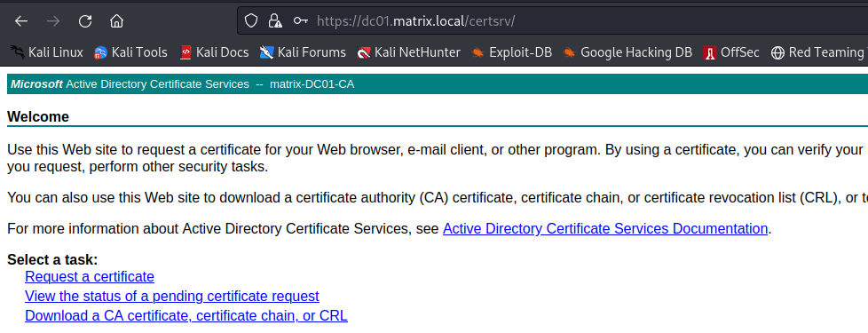Open the OffSec bookmark
This screenshot has height=333, width=868.
(x=731, y=52)
